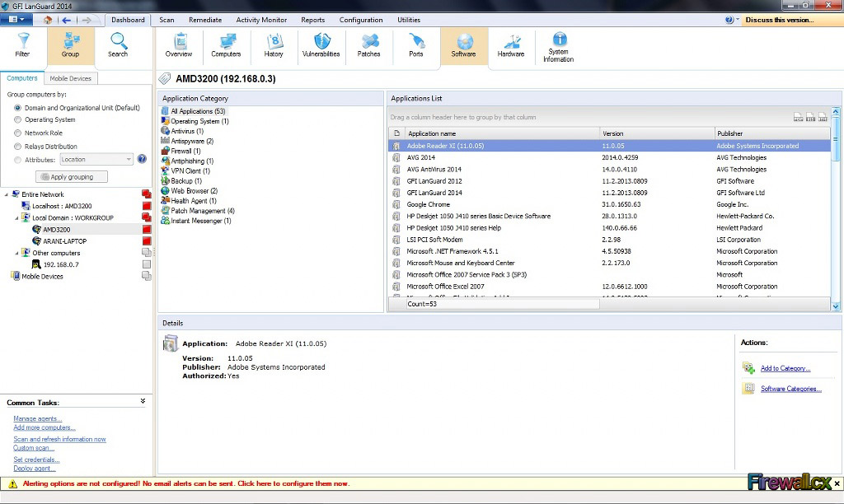Screen dimensions: 844x504
Task: Click the Deploy agent link
Action: point(35,469)
